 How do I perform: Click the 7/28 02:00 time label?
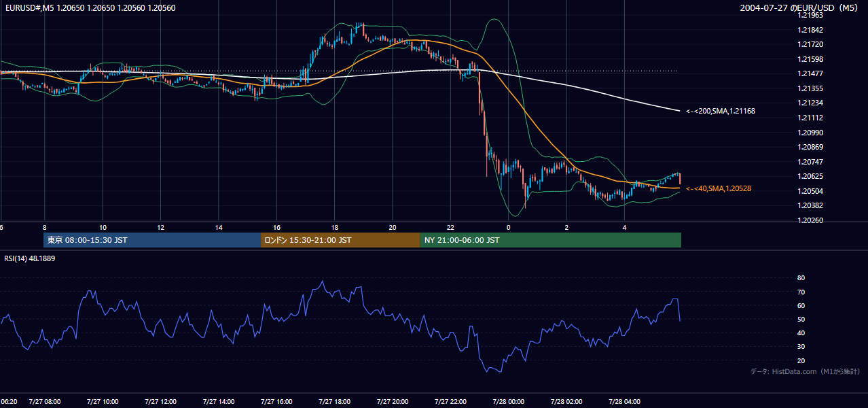tap(566, 401)
